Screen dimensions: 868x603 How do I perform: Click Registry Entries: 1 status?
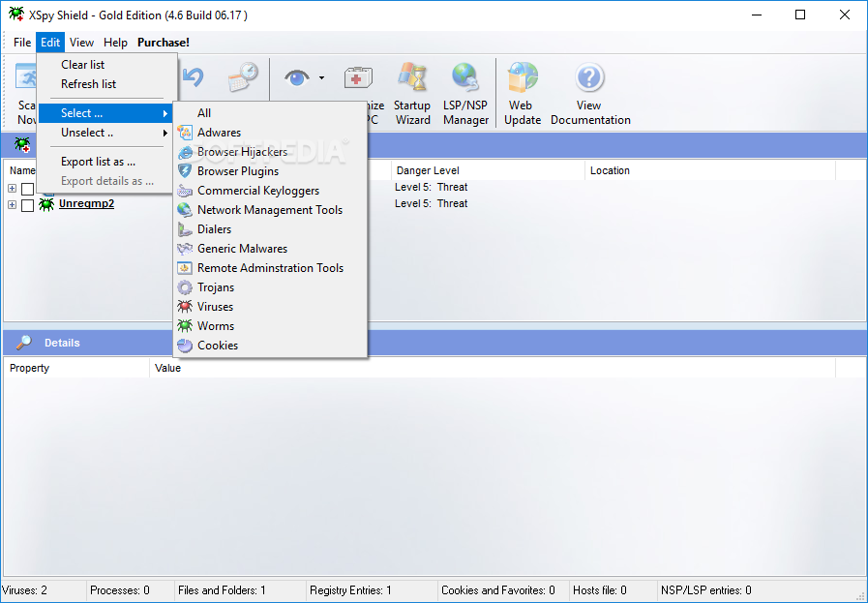click(x=372, y=590)
